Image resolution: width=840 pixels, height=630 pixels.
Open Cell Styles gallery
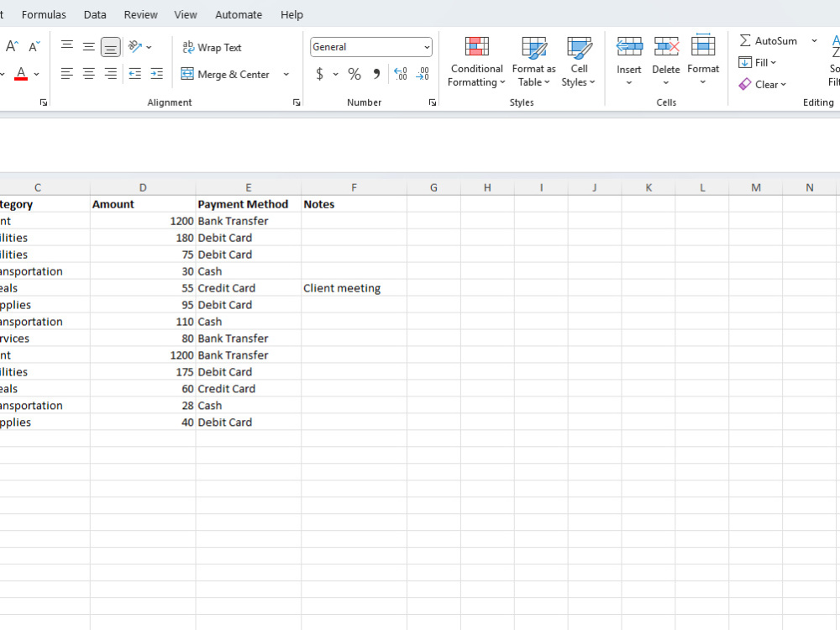(579, 61)
